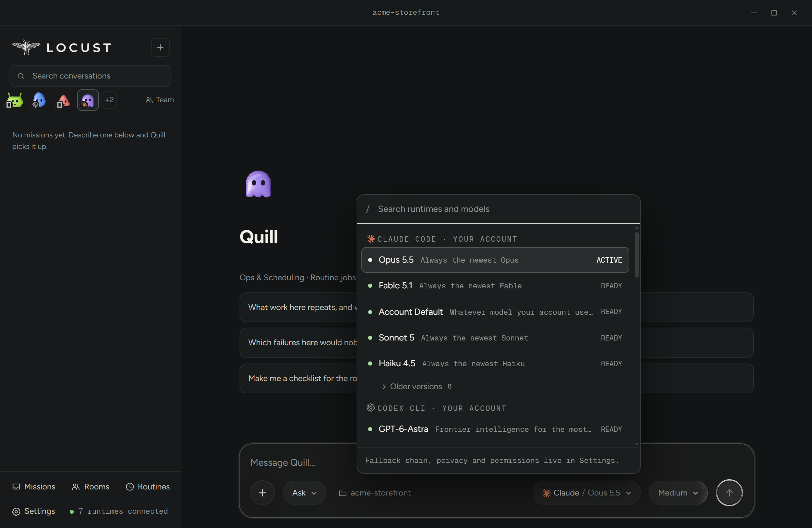Click the Codex CLI section icon
The width and height of the screenshot is (812, 528).
pos(371,408)
